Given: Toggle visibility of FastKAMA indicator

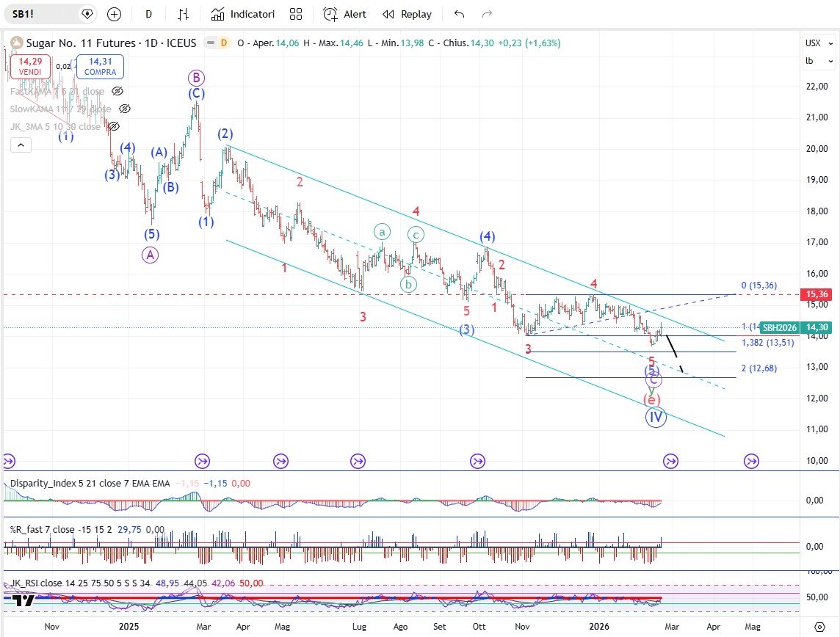Looking at the screenshot, I should point(117,91).
